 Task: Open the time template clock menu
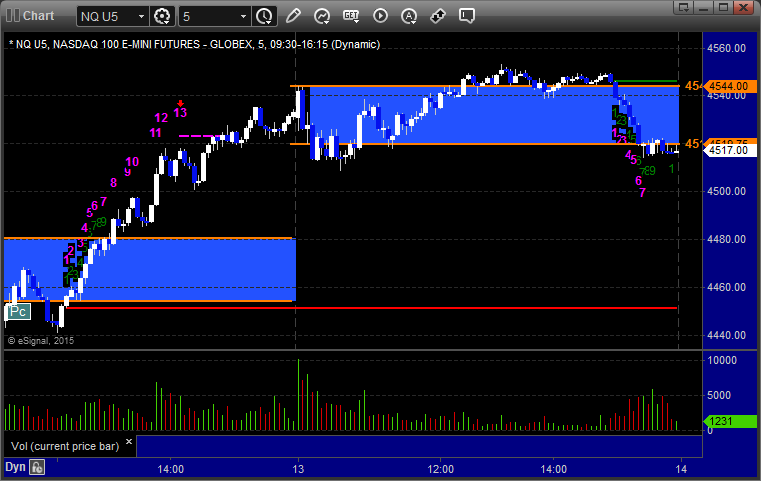pyautogui.click(x=265, y=16)
